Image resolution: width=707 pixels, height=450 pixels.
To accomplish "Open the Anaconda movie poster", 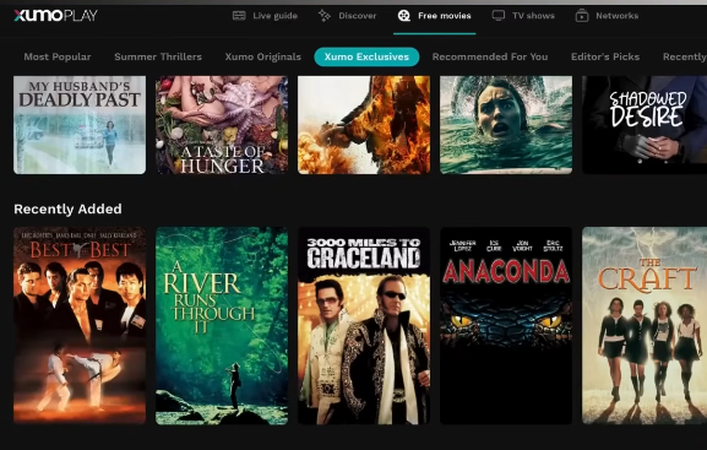I will click(506, 326).
